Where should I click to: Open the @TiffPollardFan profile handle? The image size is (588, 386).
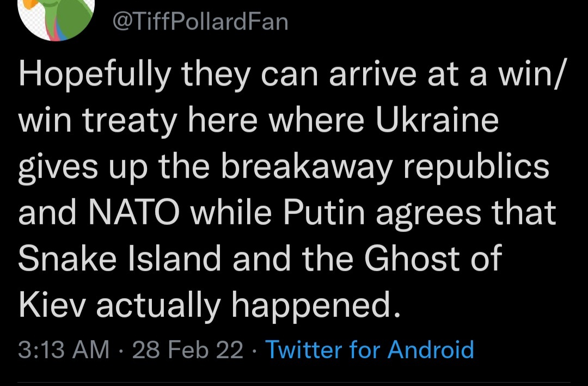200,22
